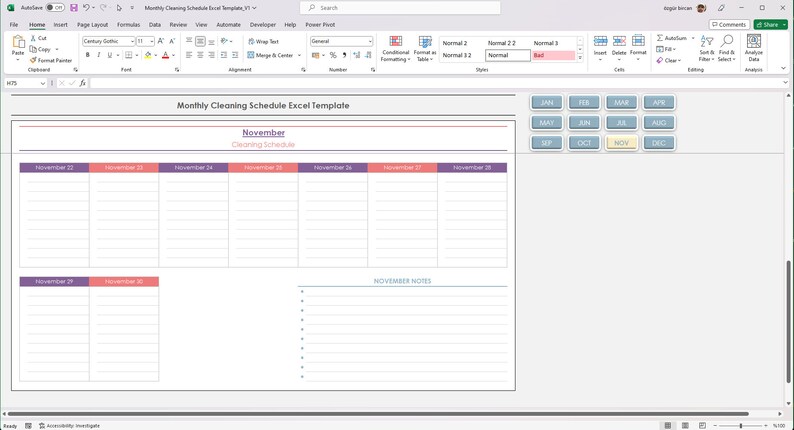Click the Paste clipboard icon
The width and height of the screenshot is (794, 430).
[x=18, y=43]
